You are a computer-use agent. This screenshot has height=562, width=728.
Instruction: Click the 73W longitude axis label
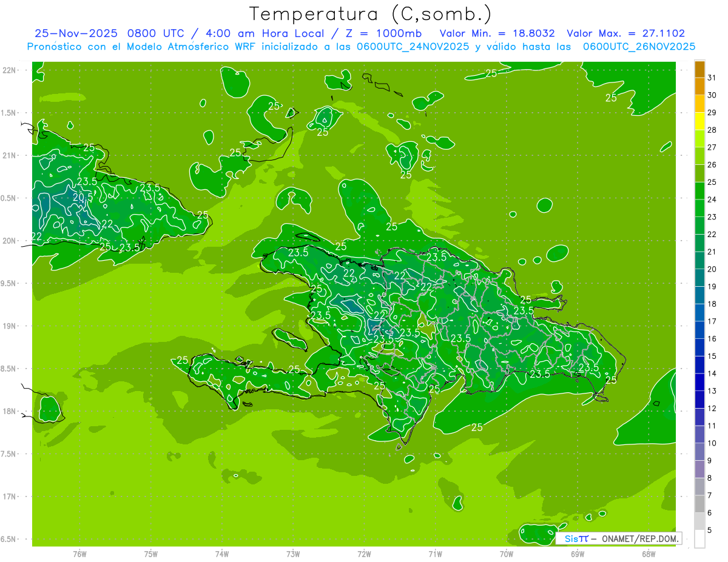(293, 554)
